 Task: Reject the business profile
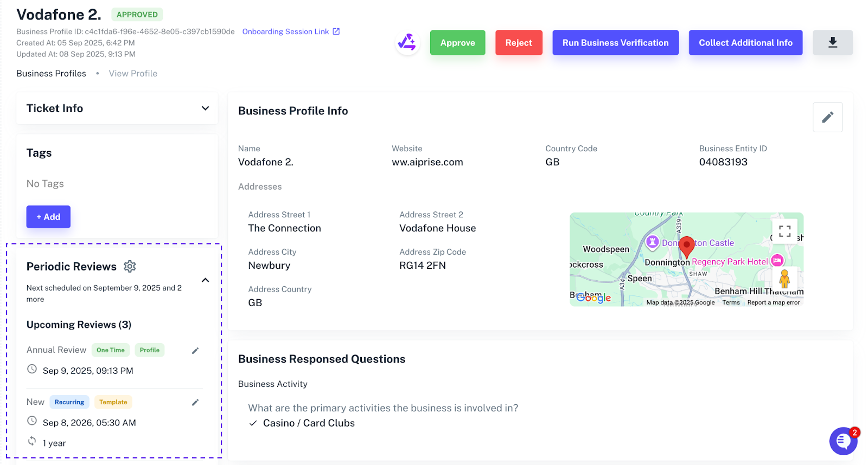[x=519, y=43]
